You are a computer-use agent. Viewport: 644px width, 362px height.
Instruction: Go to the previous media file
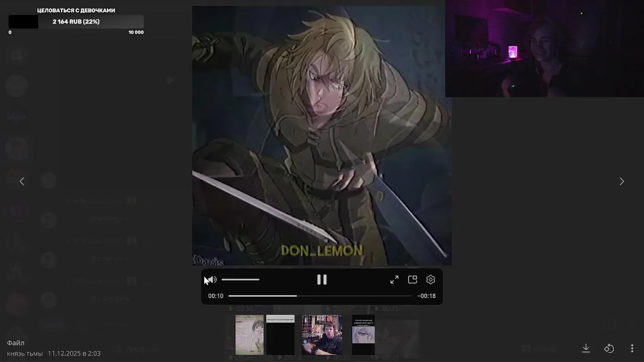click(x=22, y=181)
